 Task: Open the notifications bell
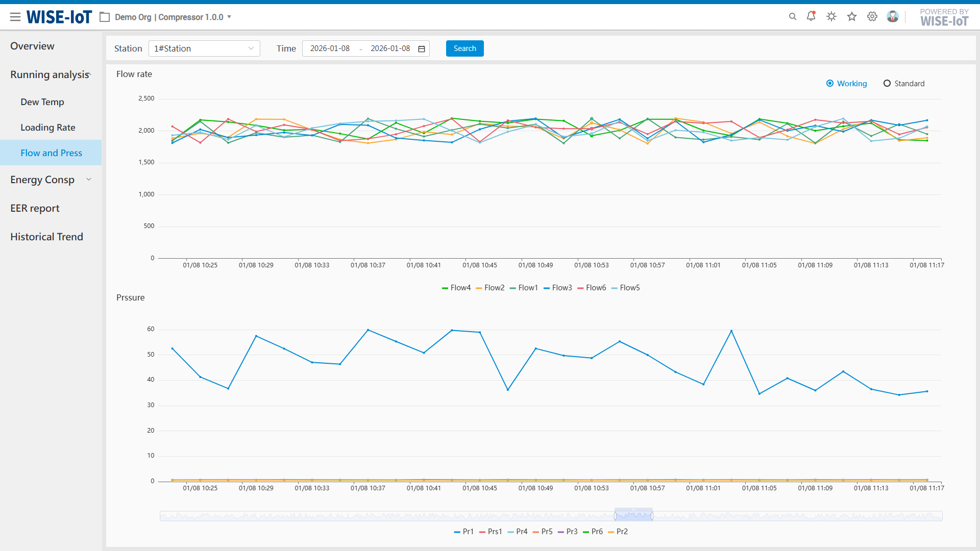coord(811,16)
